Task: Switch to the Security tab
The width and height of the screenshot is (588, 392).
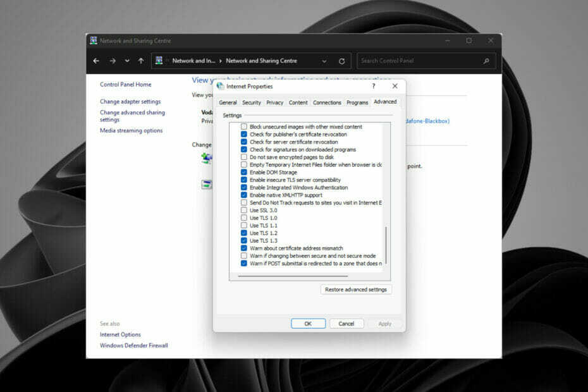Action: [251, 102]
